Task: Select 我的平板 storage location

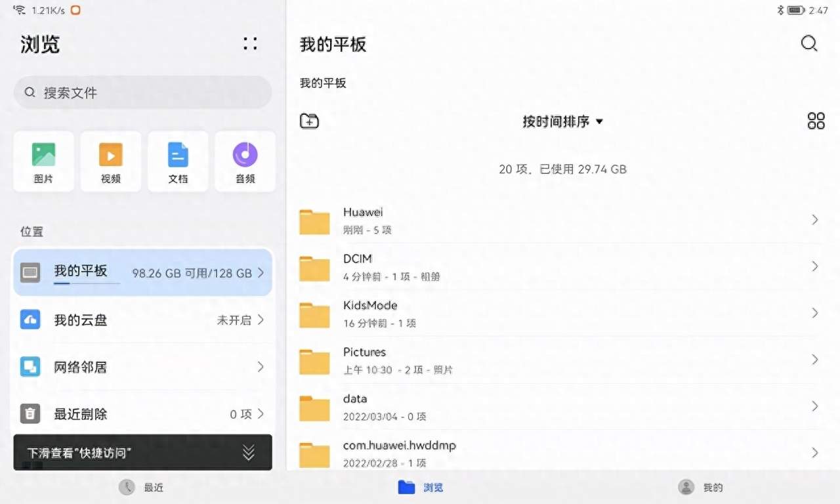Action: (142, 272)
